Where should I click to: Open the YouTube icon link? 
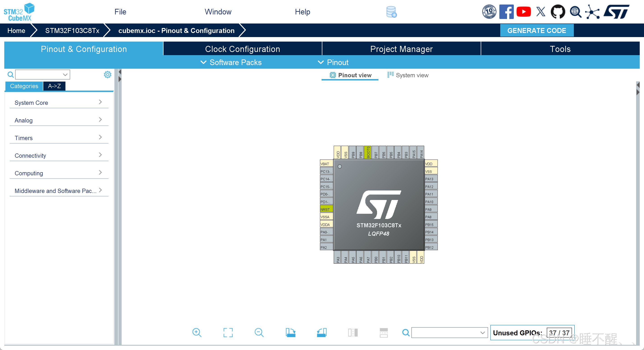pos(523,12)
